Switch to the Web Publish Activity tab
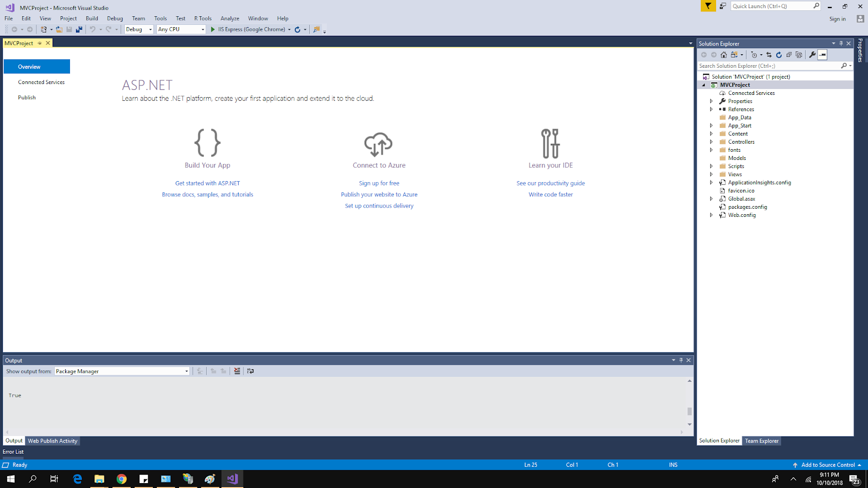The width and height of the screenshot is (868, 488). pyautogui.click(x=52, y=441)
